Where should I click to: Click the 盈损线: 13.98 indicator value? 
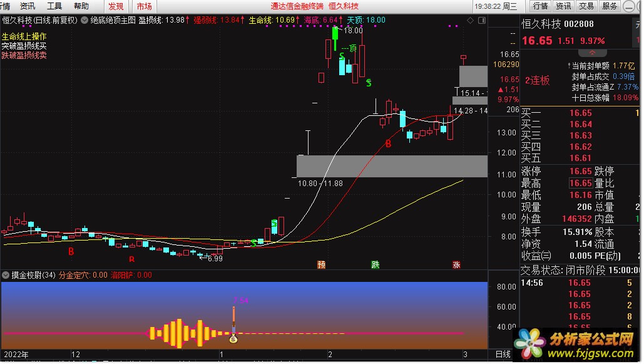[x=164, y=20]
